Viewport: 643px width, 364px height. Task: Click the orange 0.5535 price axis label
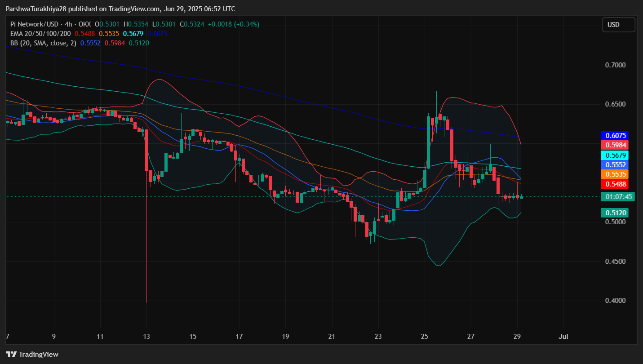(x=614, y=174)
